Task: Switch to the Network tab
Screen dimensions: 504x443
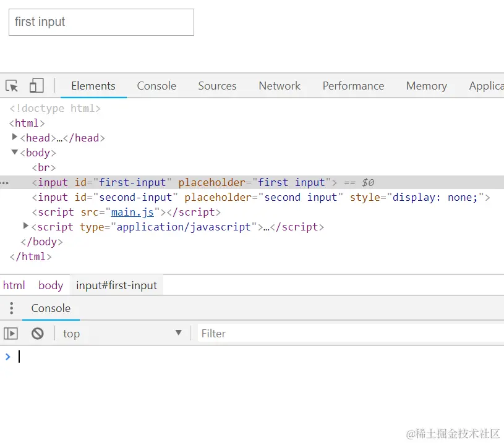Action: pyautogui.click(x=280, y=86)
